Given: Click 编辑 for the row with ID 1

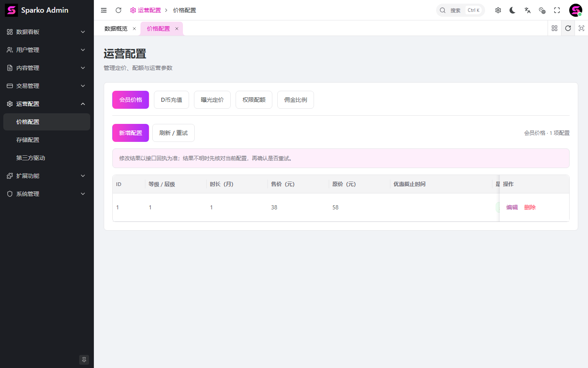Looking at the screenshot, I should (512, 207).
